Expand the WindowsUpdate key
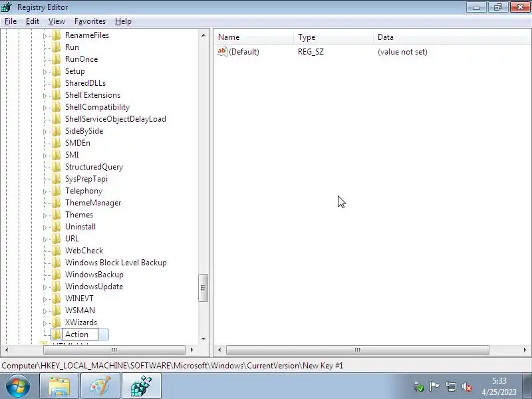Screen dimensions: 532x399 tap(45, 287)
